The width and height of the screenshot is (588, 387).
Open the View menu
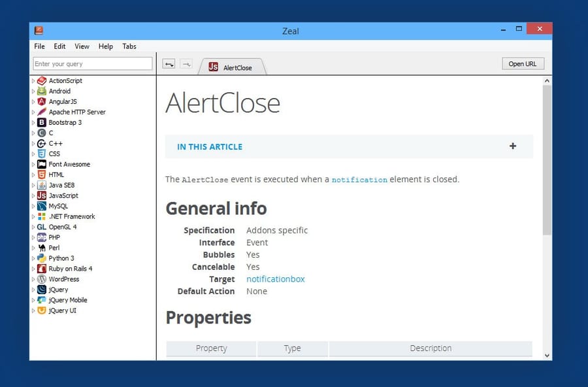click(82, 46)
